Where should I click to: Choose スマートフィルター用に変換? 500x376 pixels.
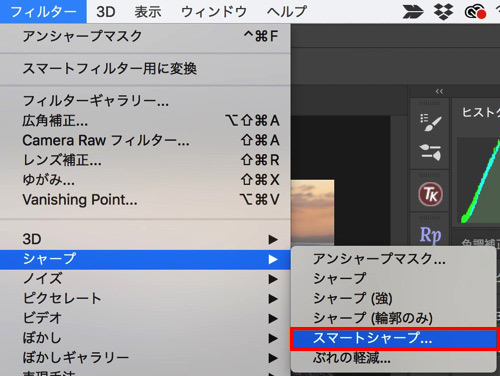coord(145,69)
